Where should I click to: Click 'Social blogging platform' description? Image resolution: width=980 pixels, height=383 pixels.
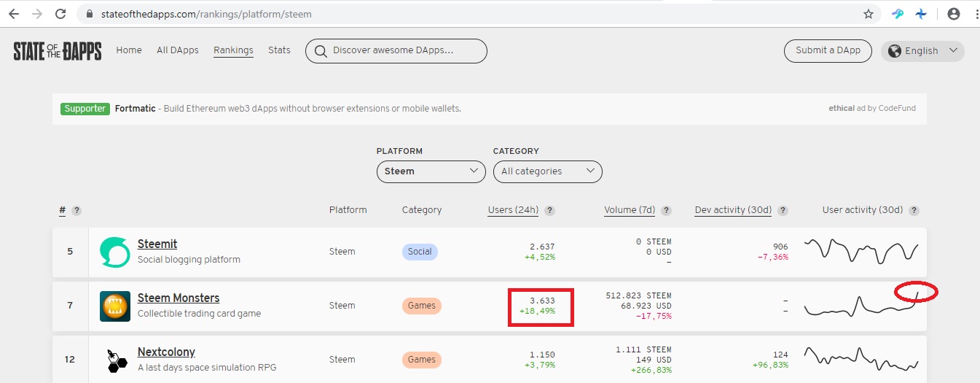(x=189, y=260)
